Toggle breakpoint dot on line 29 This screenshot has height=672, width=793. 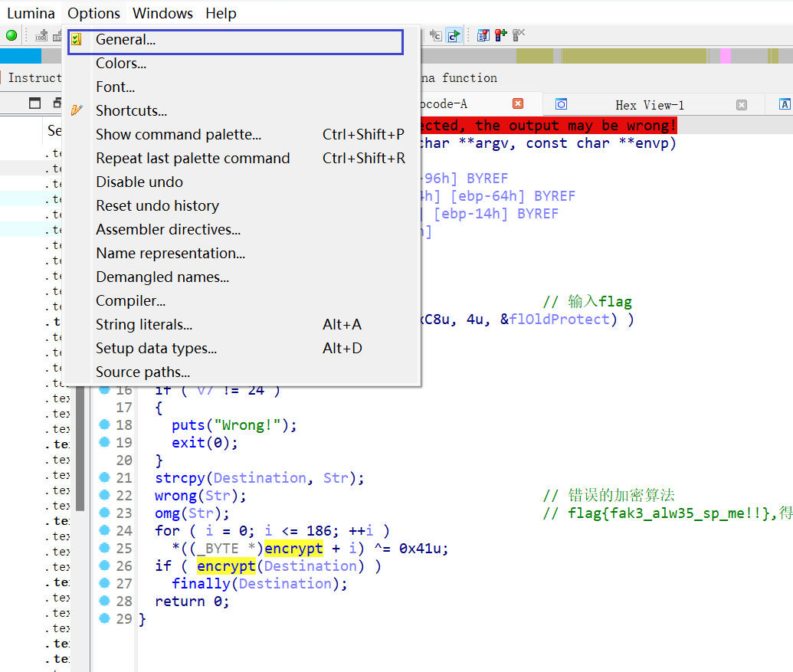tap(105, 618)
